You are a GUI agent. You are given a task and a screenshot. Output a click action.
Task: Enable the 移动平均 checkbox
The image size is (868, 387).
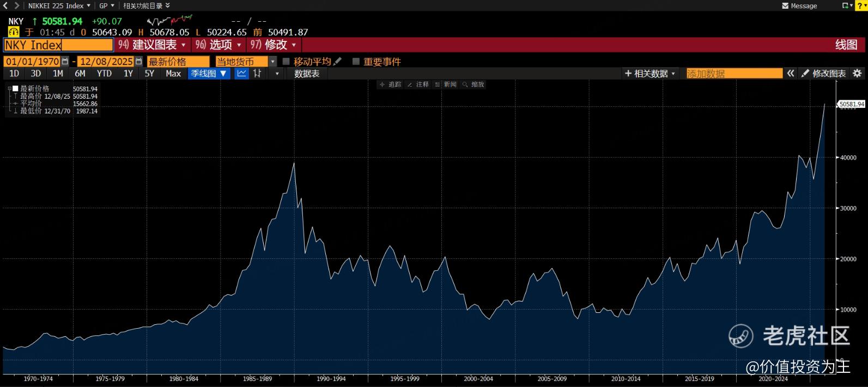286,62
